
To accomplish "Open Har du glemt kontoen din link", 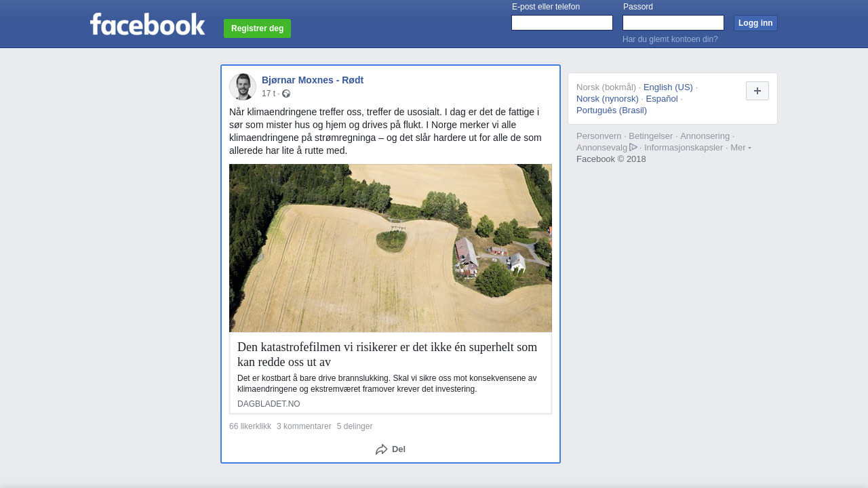I will [x=670, y=39].
